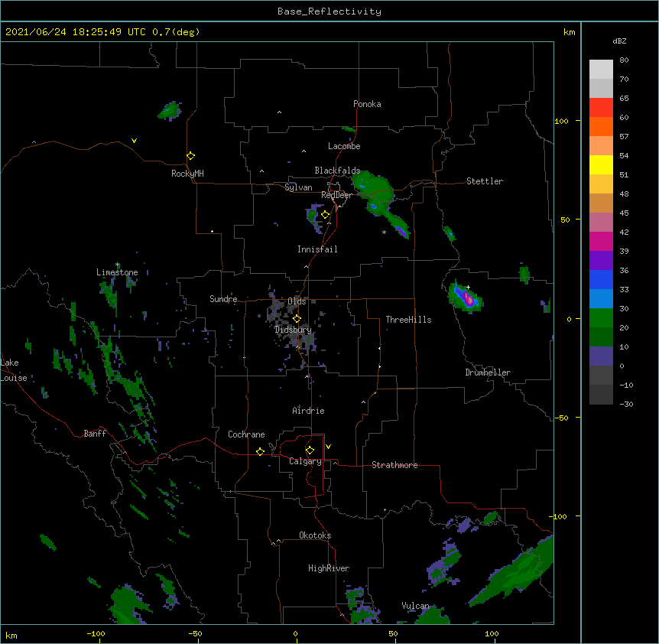Click the Okotoks label

coord(315,535)
